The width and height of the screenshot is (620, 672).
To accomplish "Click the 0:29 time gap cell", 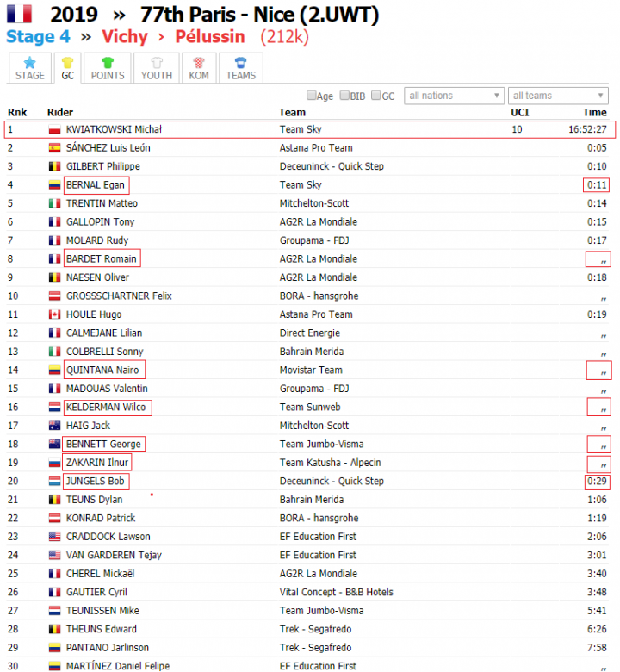I will (597, 482).
